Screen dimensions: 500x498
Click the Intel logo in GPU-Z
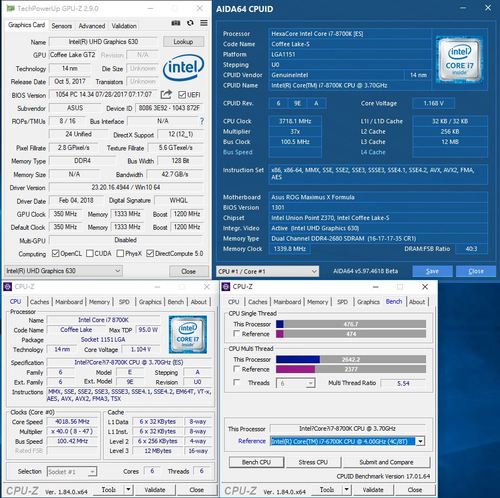[183, 67]
